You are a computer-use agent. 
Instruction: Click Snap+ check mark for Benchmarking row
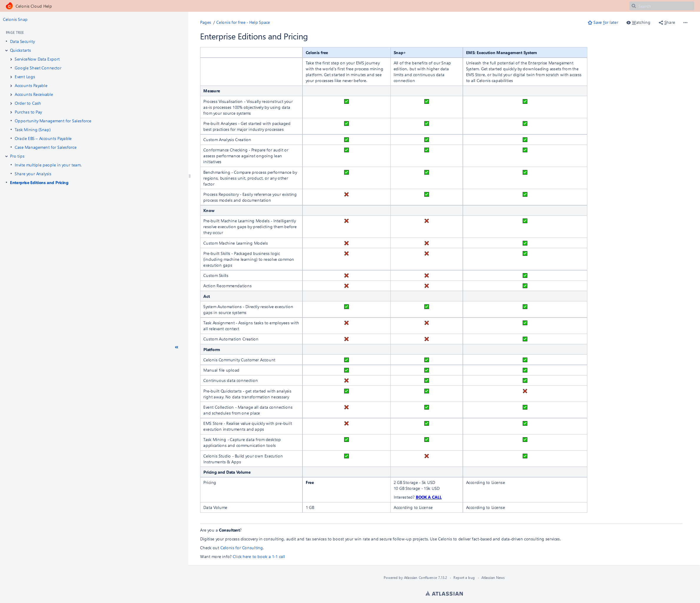[427, 172]
